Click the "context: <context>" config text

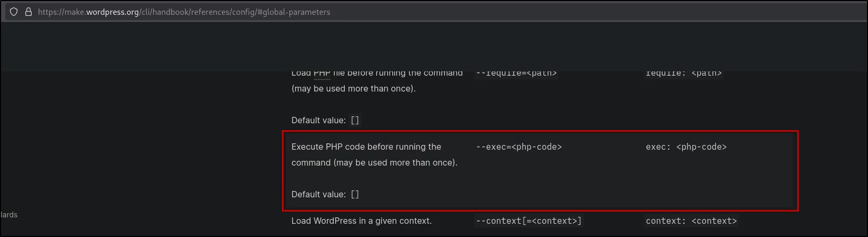pyautogui.click(x=691, y=221)
